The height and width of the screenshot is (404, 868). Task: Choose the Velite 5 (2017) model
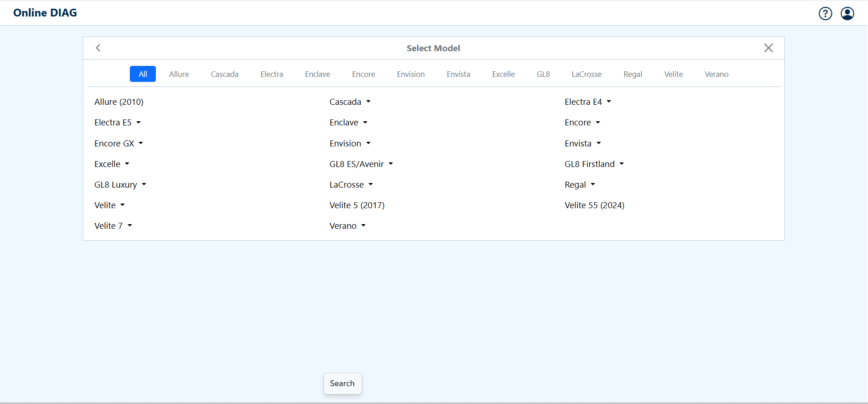point(357,205)
